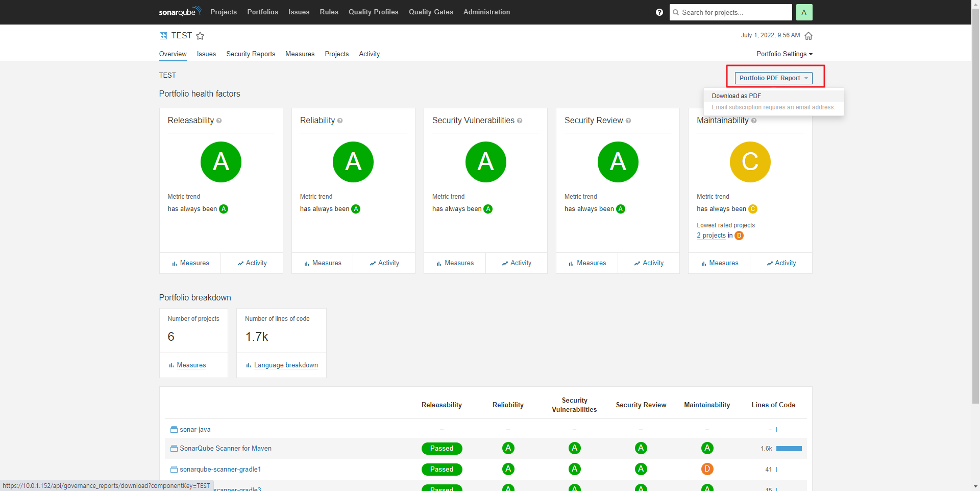Viewport: 980px width, 491px height.
Task: Click Passed badge for SonarQube Scanner for Maven
Action: coord(442,449)
